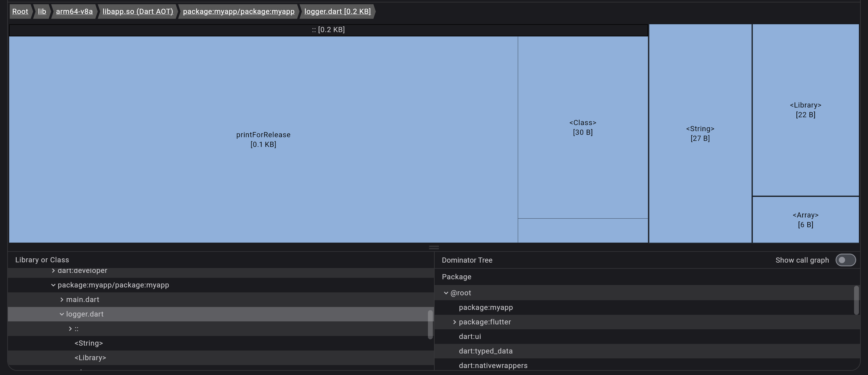The height and width of the screenshot is (375, 868).
Task: Click the Package column header
Action: pos(456,277)
